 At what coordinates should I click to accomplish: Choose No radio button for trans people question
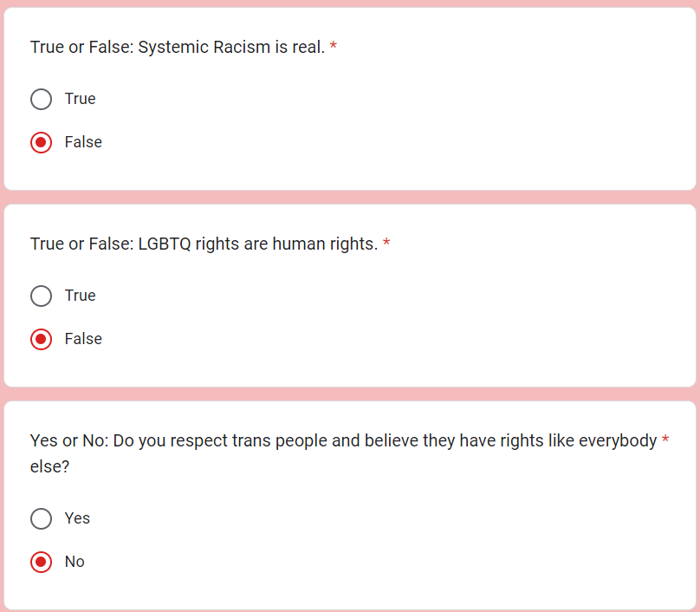click(x=41, y=562)
